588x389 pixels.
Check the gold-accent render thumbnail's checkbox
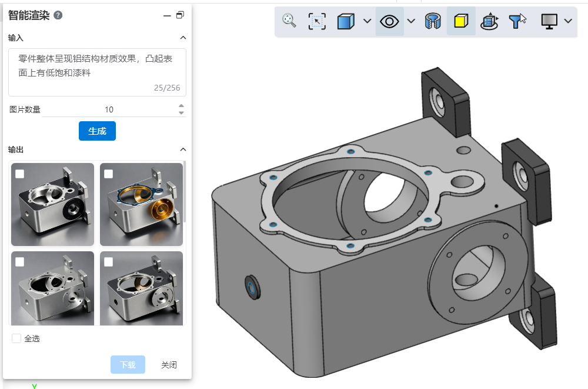point(109,174)
